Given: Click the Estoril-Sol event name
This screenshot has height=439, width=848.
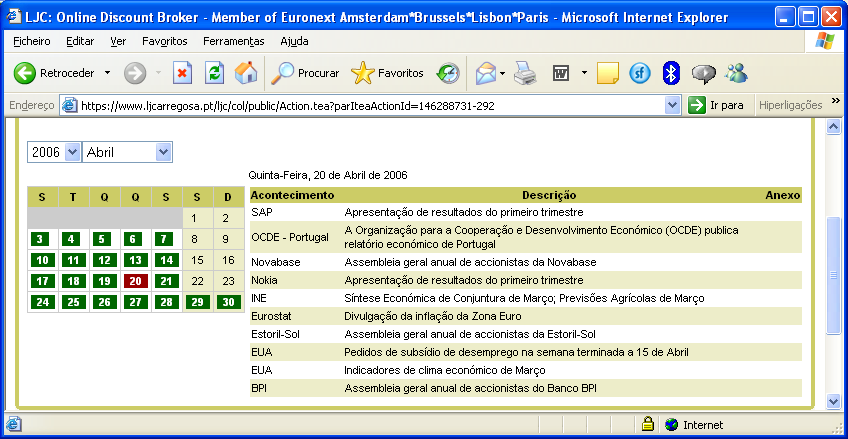Looking at the screenshot, I should [275, 334].
